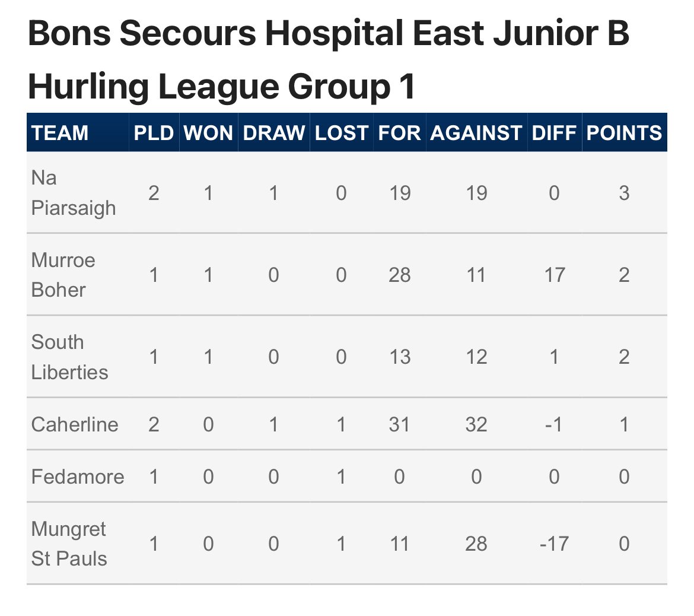The width and height of the screenshot is (694, 616).
Task: Click Caherline's against value 32
Action: [476, 425]
